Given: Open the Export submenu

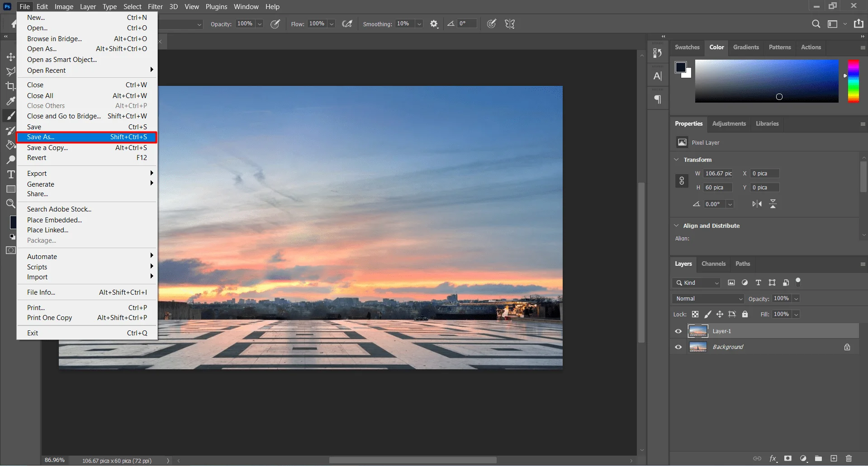Looking at the screenshot, I should pos(87,174).
